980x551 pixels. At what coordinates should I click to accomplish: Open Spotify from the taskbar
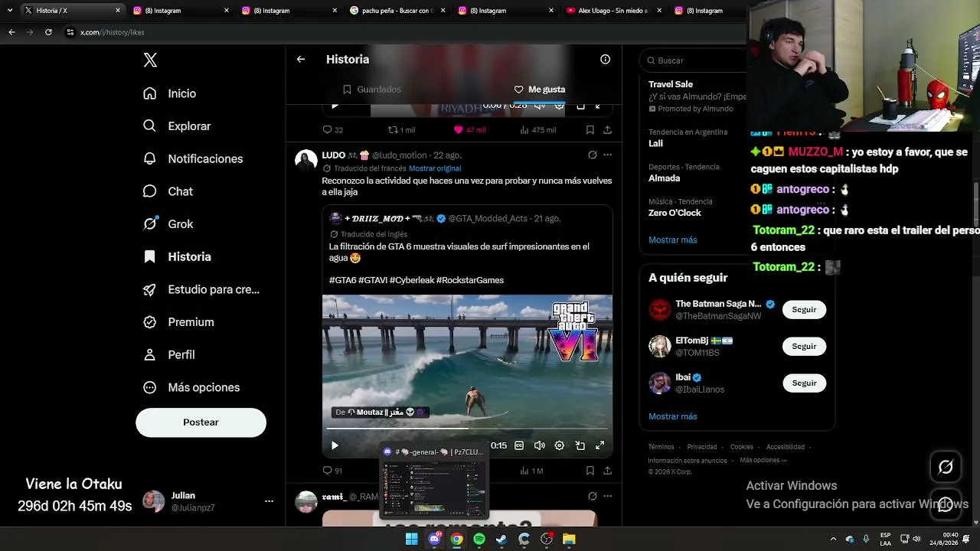coord(479,540)
